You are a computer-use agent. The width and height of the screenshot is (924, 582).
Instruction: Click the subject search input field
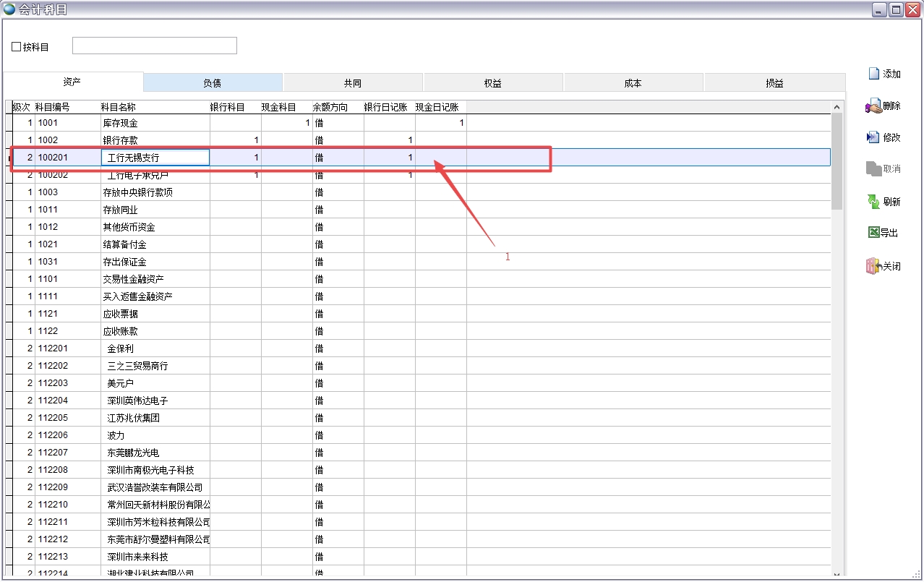pyautogui.click(x=155, y=46)
